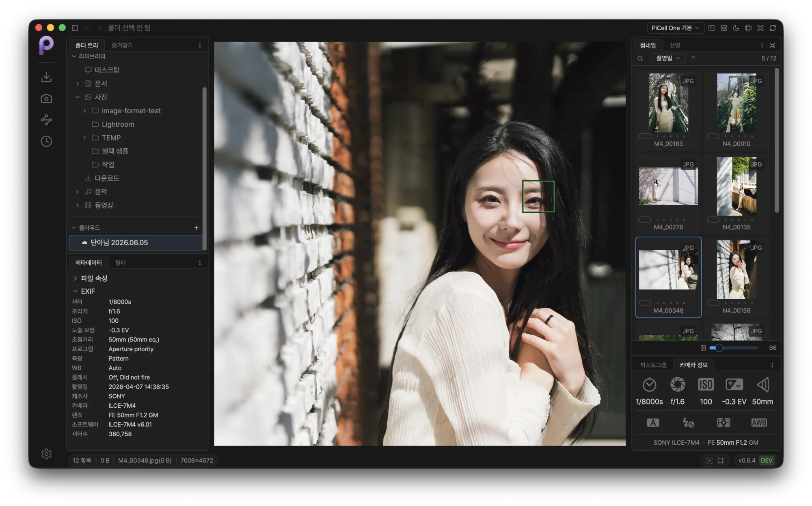812x506 pixels.
Task: Open the history clock in left sidebar
Action: coord(46,141)
